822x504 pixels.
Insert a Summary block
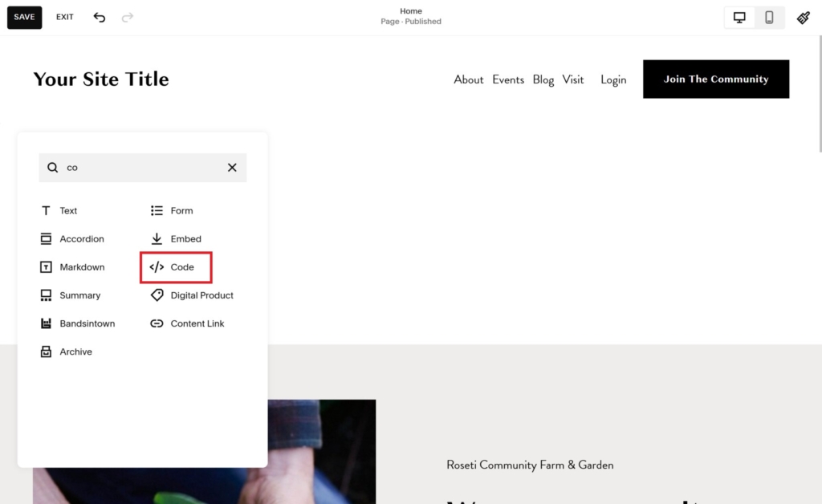[79, 295]
